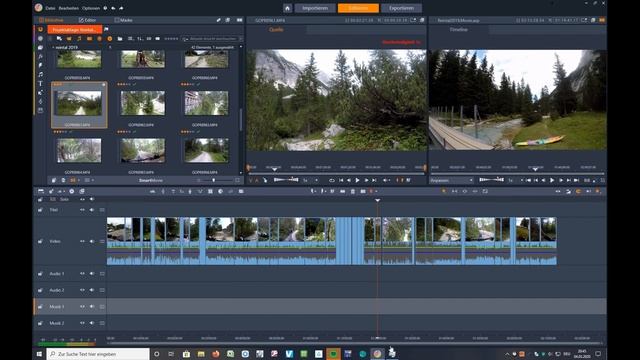The height and width of the screenshot is (360, 640).
Task: Click the redo arrow in title bar
Action: pos(121,8)
